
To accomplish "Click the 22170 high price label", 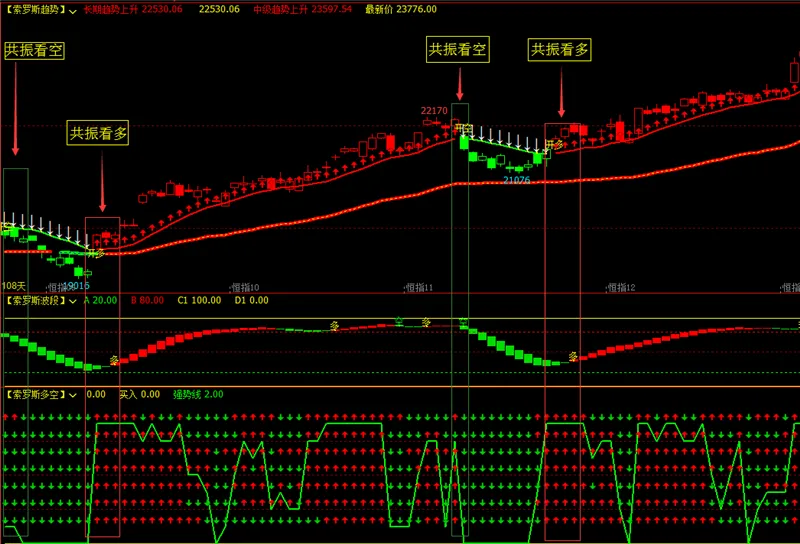I will 434,111.
